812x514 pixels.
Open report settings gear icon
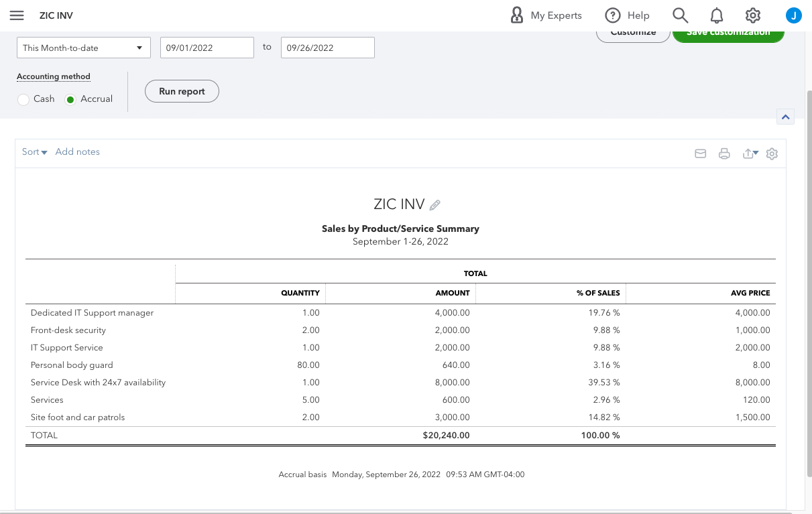click(x=772, y=153)
